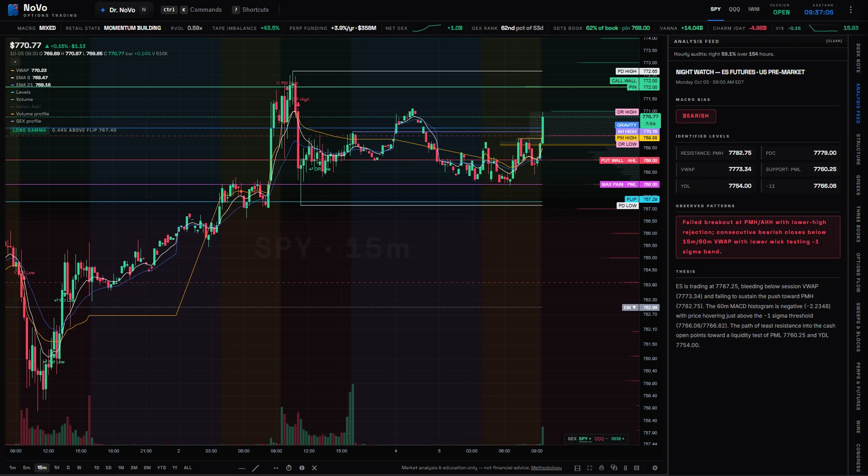868x476 pixels.
Task: Expand the EM level label arrow
Action: (634, 308)
